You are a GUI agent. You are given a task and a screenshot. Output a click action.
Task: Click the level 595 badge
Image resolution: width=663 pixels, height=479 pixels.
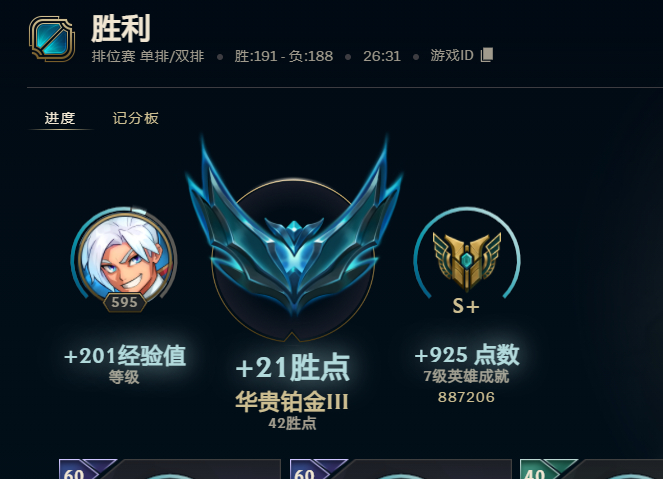[x=125, y=302]
